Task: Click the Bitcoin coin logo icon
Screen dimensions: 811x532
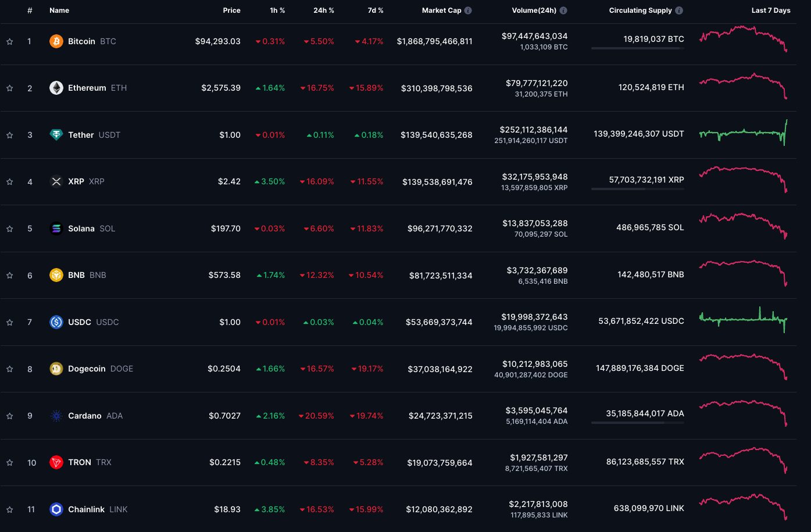Action: tap(56, 41)
